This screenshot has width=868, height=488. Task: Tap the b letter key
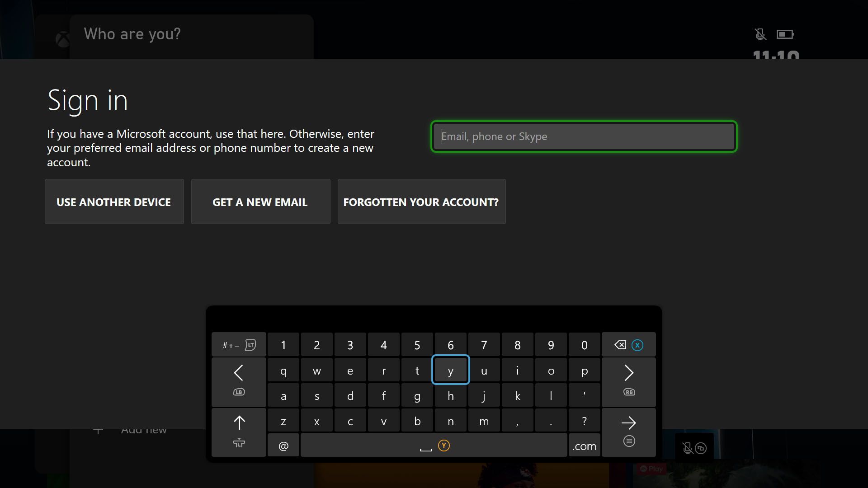417,421
